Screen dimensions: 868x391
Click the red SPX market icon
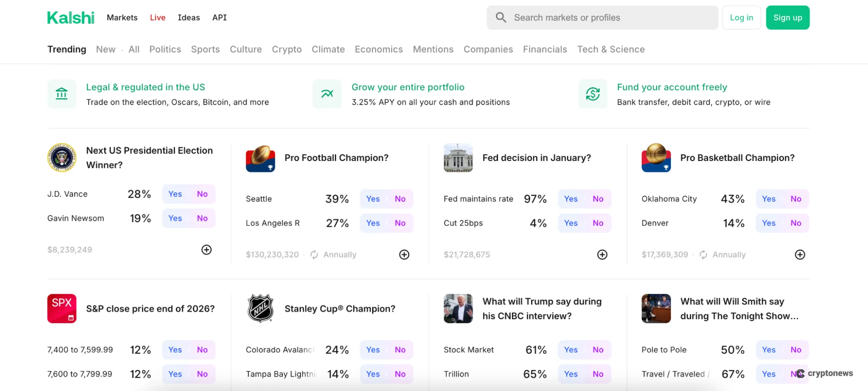click(62, 309)
